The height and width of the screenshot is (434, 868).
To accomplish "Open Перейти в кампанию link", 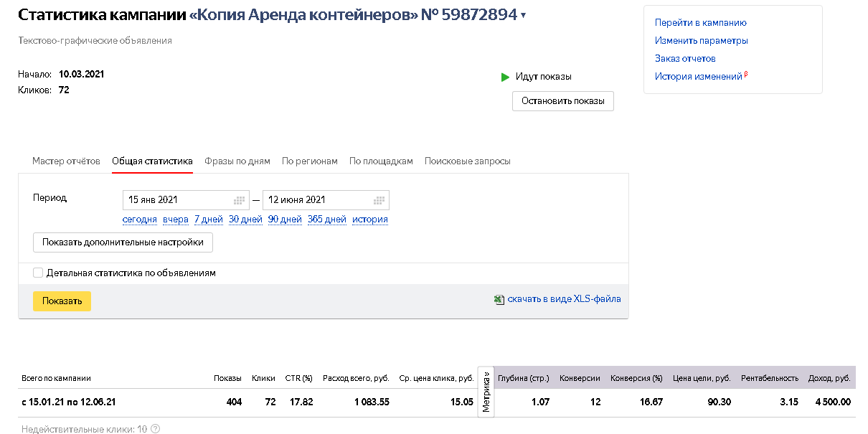I will [x=701, y=23].
